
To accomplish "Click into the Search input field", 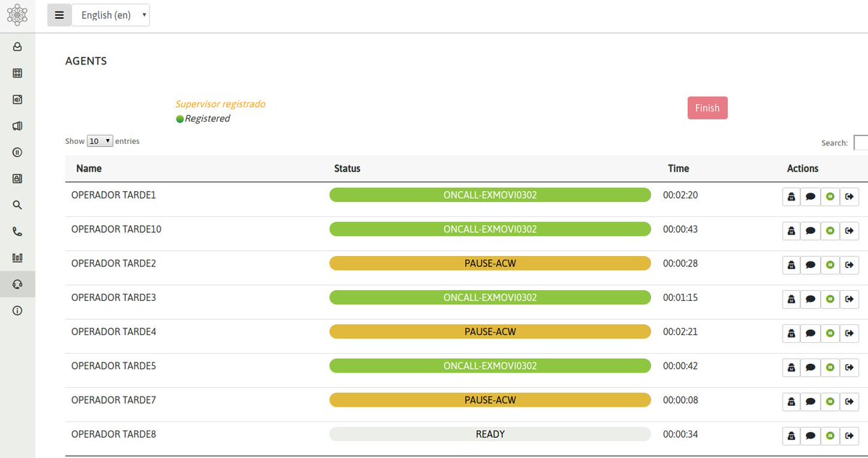I will point(861,143).
